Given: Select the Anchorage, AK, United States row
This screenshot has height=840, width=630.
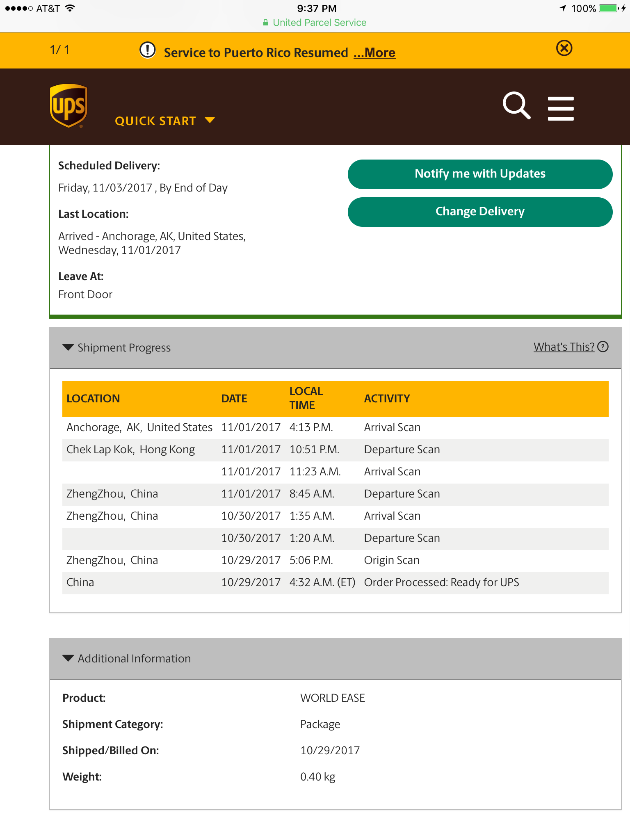Looking at the screenshot, I should pos(336,428).
